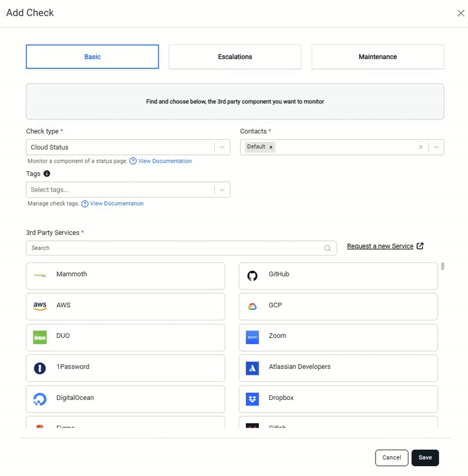Click the GitHub logo icon
The image size is (468, 476).
click(x=252, y=275)
